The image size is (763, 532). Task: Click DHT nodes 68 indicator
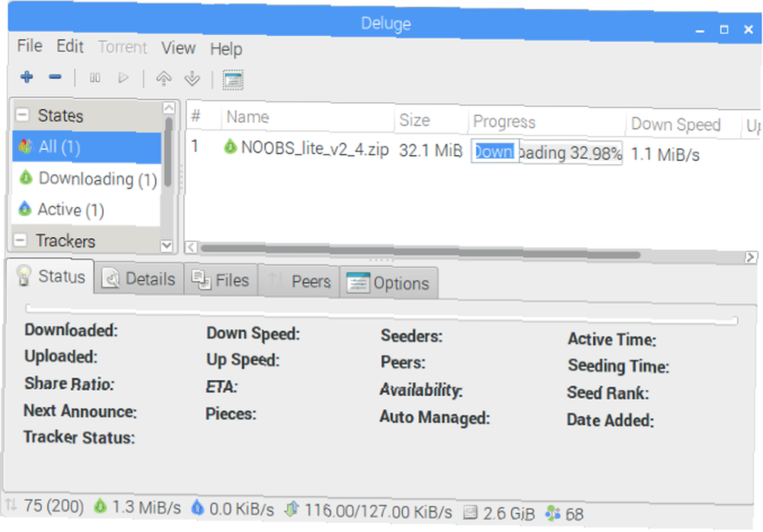coord(565,514)
